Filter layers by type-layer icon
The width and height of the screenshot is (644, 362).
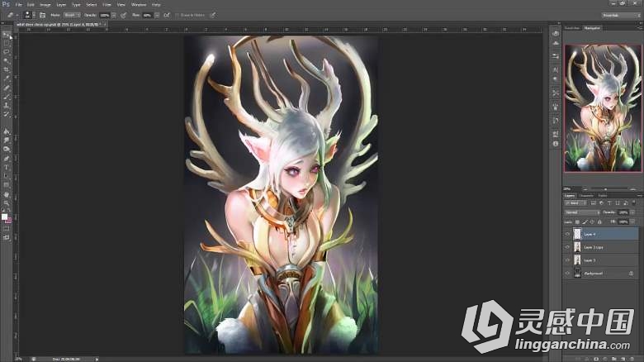(609, 203)
